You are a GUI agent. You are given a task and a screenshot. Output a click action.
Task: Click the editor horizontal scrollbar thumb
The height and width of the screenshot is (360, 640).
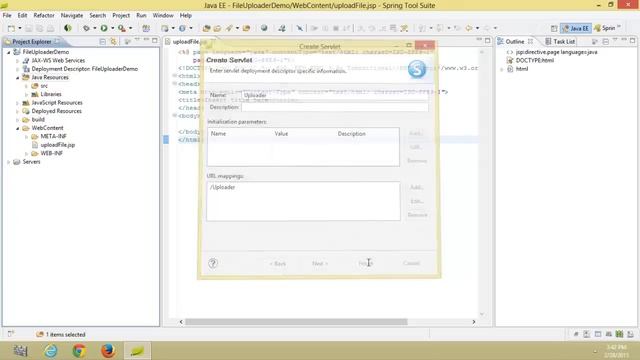(296, 322)
